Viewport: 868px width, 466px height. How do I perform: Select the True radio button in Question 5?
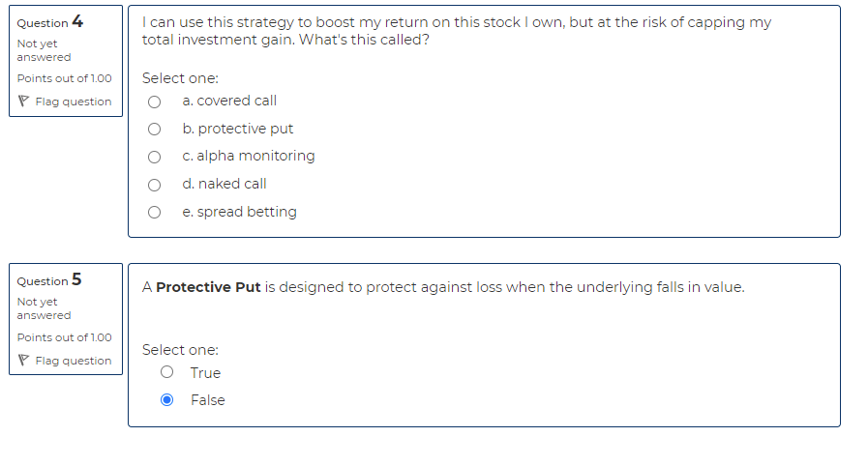tap(167, 372)
